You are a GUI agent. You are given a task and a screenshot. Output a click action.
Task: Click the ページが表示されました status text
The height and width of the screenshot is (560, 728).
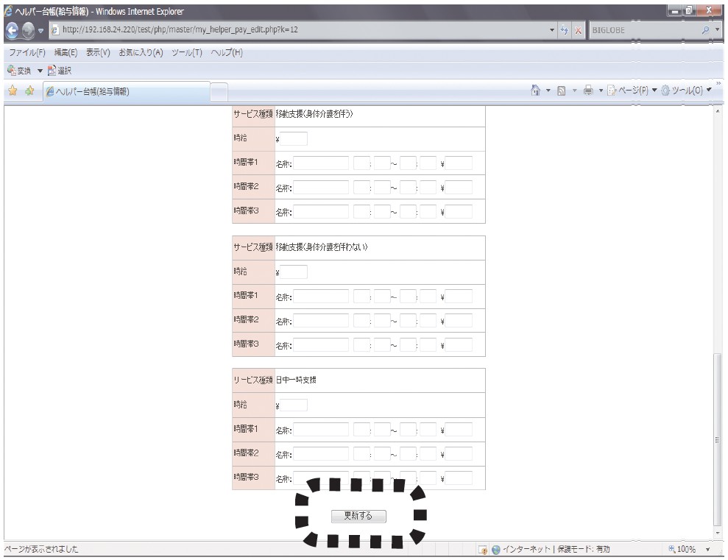(x=41, y=549)
